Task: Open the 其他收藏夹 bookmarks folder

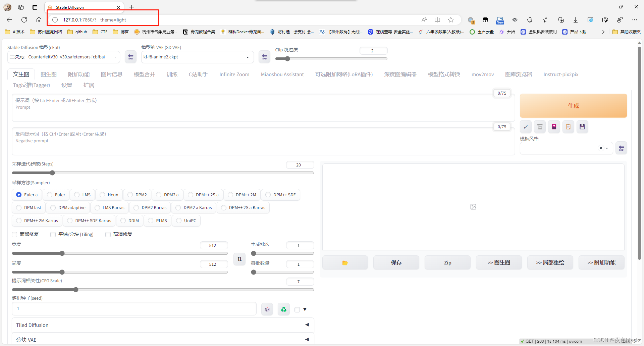Action: click(626, 32)
